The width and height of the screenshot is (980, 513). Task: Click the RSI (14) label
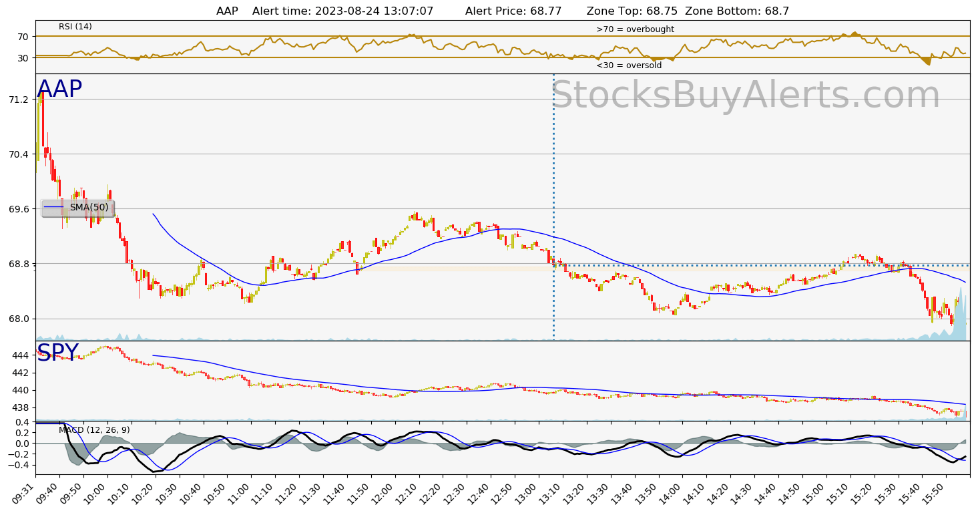[x=75, y=27]
